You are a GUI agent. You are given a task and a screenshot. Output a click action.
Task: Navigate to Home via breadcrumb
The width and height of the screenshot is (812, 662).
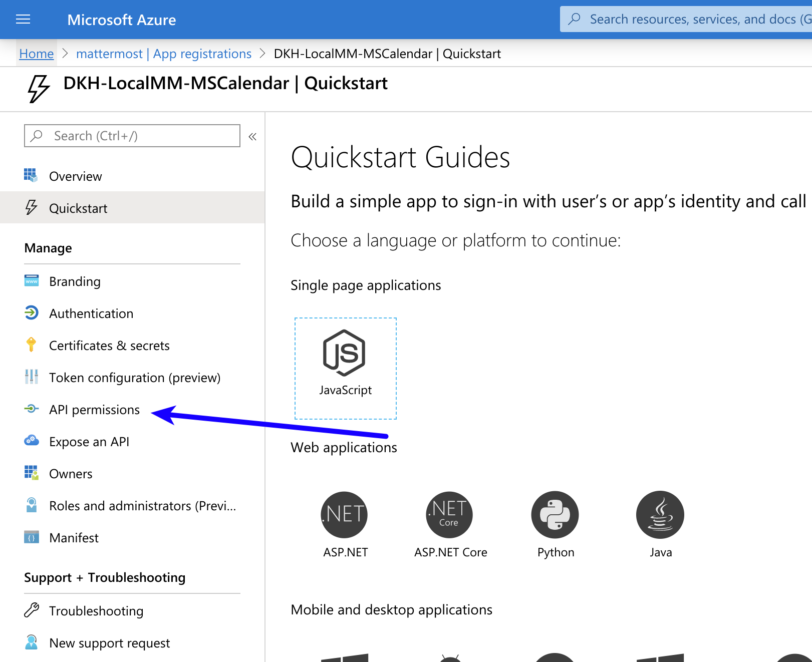pos(36,54)
